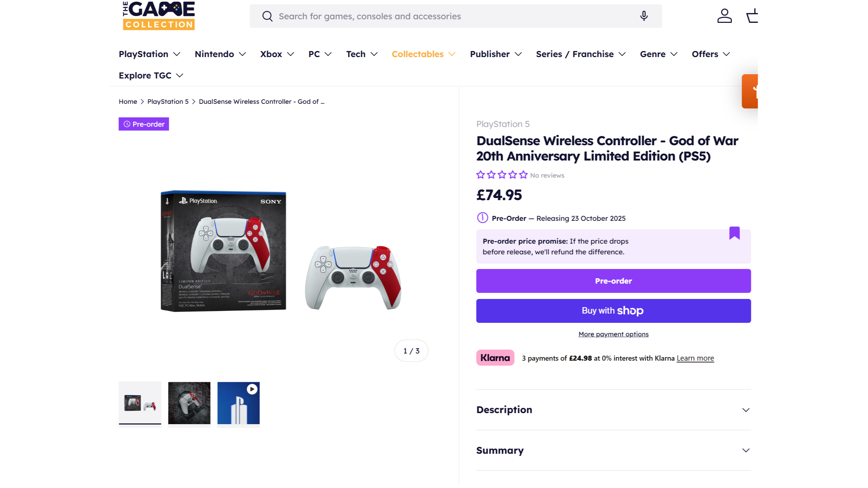Viewport: 868px width, 488px height.
Task: Open the Collectables menu
Action: pyautogui.click(x=423, y=54)
